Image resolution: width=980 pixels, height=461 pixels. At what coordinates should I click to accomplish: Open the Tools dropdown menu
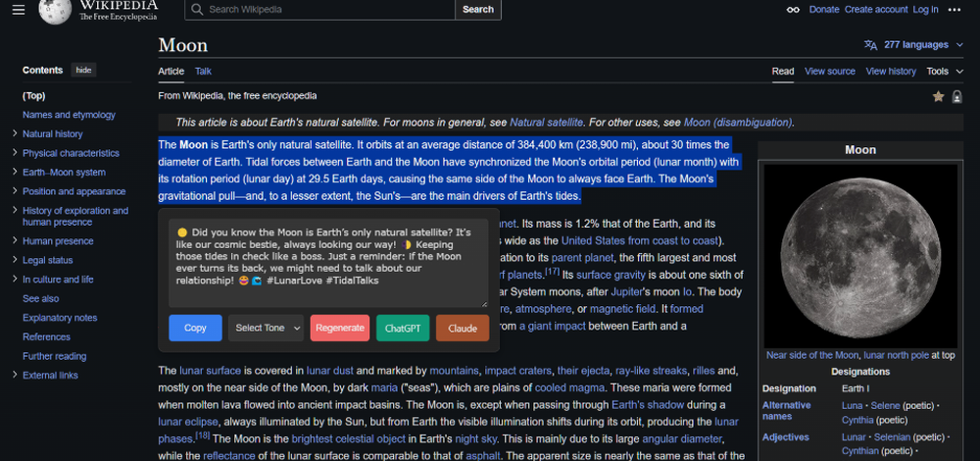[945, 72]
